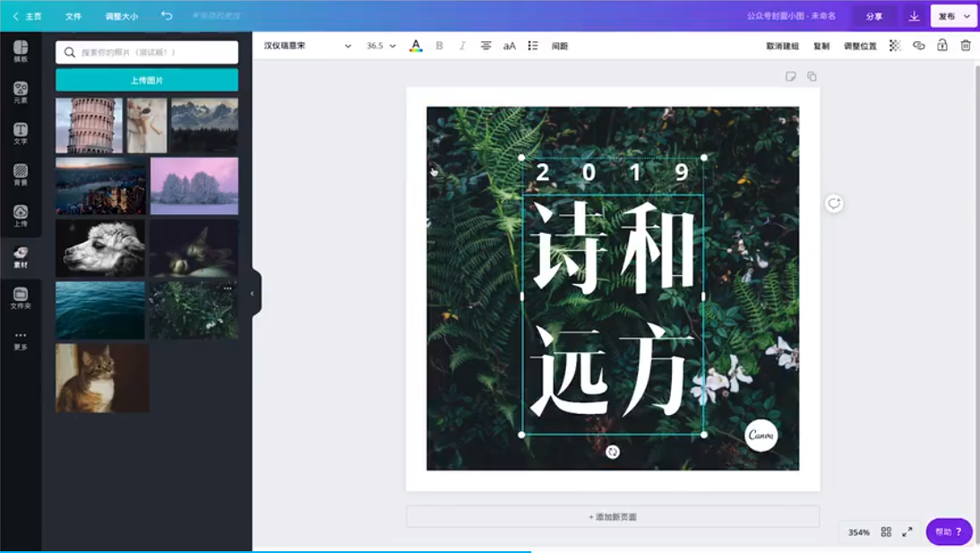Screen dimensions: 980x553
Task: Click 添加新页面 add new page
Action: click(613, 517)
